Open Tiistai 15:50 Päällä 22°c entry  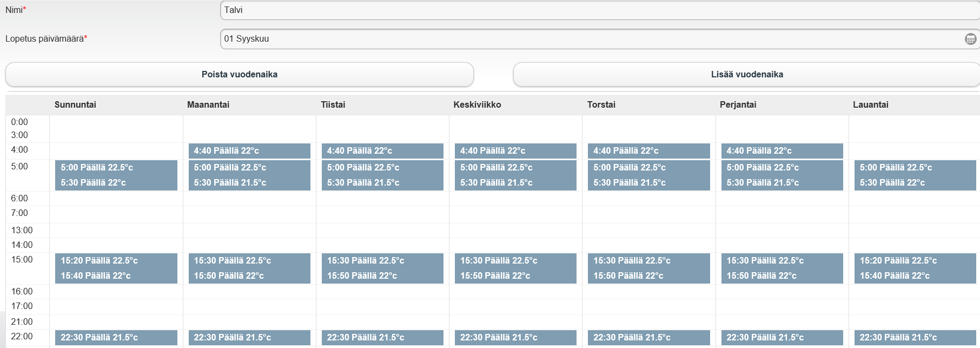pyautogui.click(x=382, y=276)
